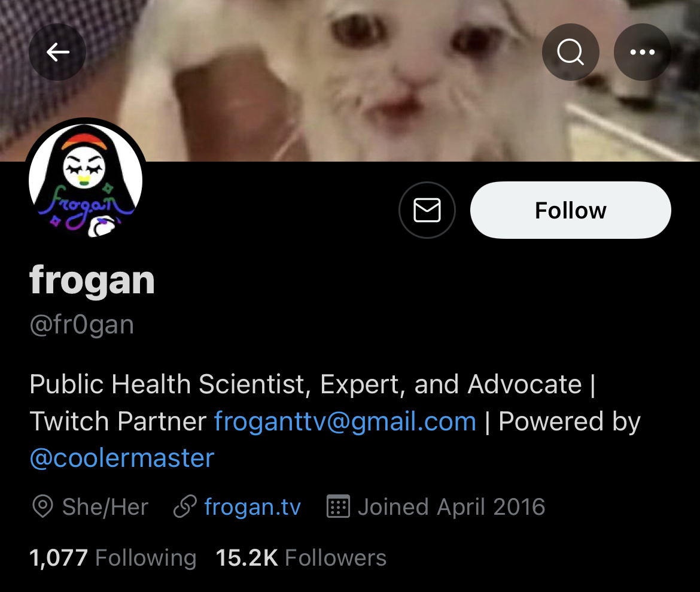Click the She/Her location text
Screen dimensions: 700x592
pos(105,507)
